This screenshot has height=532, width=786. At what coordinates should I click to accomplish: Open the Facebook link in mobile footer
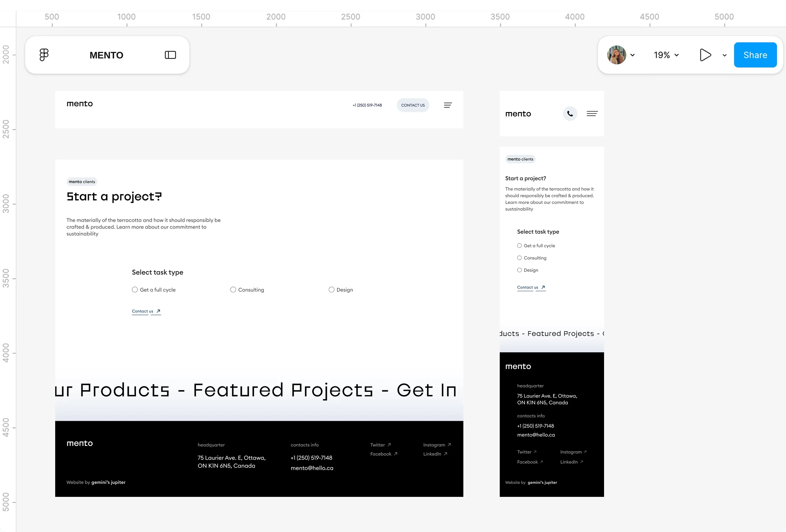[530, 462]
